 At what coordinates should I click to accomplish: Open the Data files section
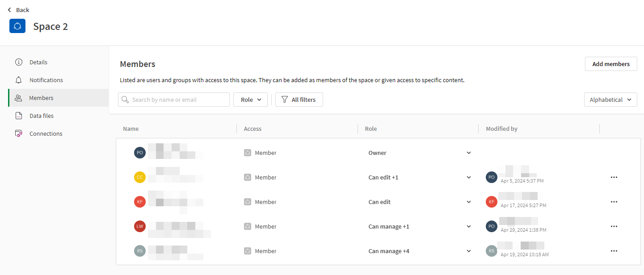58,116
